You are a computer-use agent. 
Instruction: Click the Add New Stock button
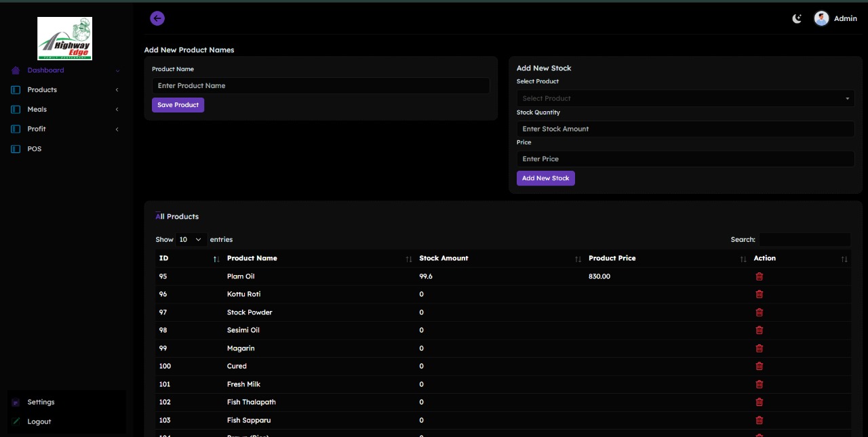545,178
